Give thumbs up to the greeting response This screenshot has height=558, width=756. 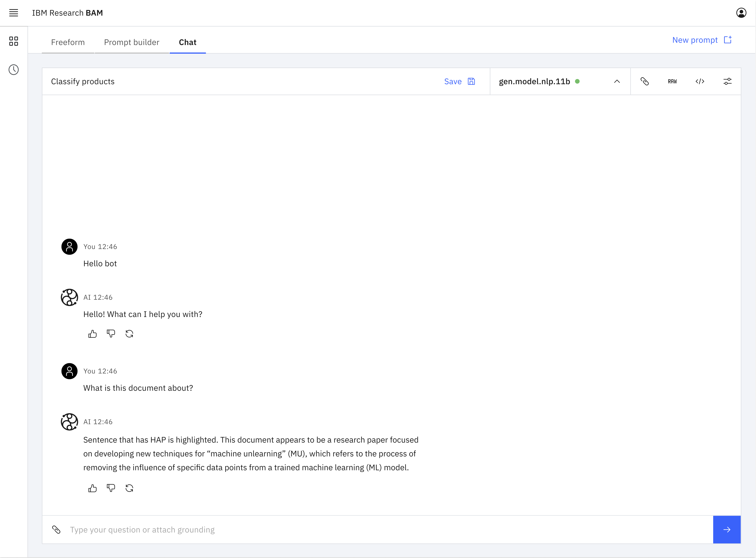click(92, 334)
